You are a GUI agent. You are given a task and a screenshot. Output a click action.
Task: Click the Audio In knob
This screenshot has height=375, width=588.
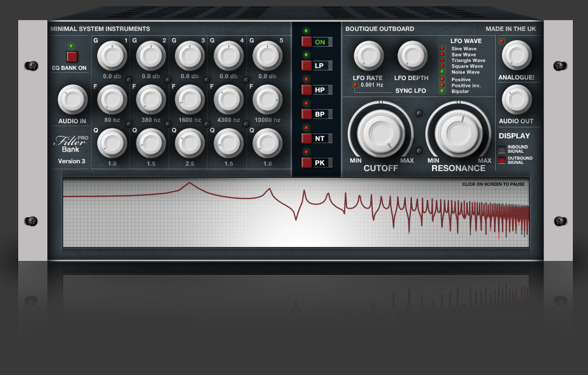pos(72,98)
